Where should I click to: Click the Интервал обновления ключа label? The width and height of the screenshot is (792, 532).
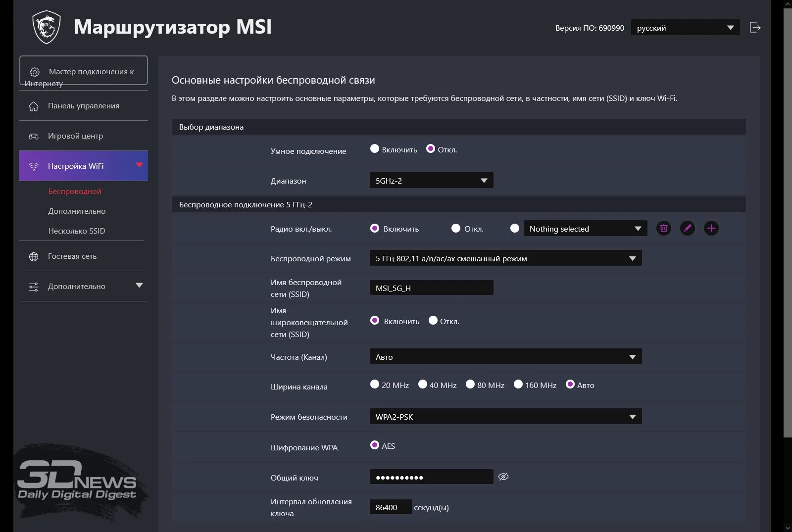coord(311,507)
